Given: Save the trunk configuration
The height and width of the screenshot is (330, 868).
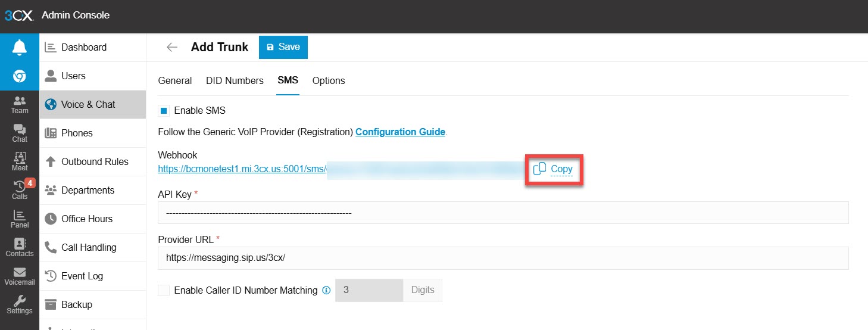Looking at the screenshot, I should click(283, 47).
